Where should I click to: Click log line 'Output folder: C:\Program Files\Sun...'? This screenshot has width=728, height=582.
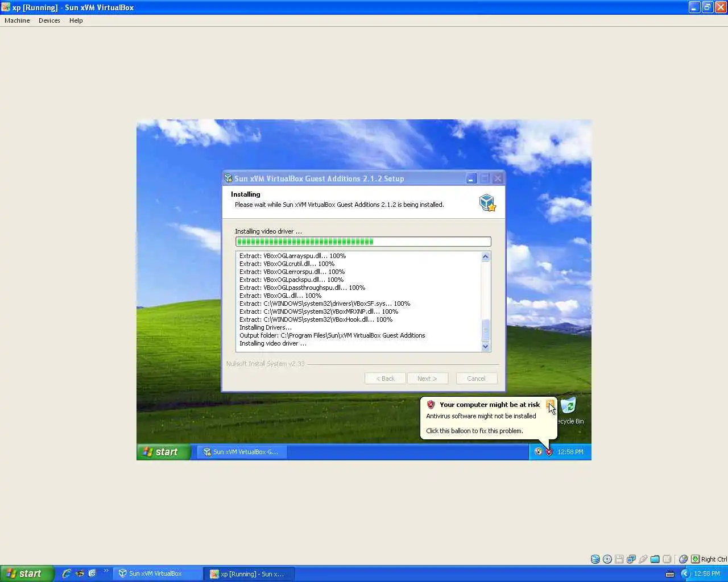pos(332,335)
